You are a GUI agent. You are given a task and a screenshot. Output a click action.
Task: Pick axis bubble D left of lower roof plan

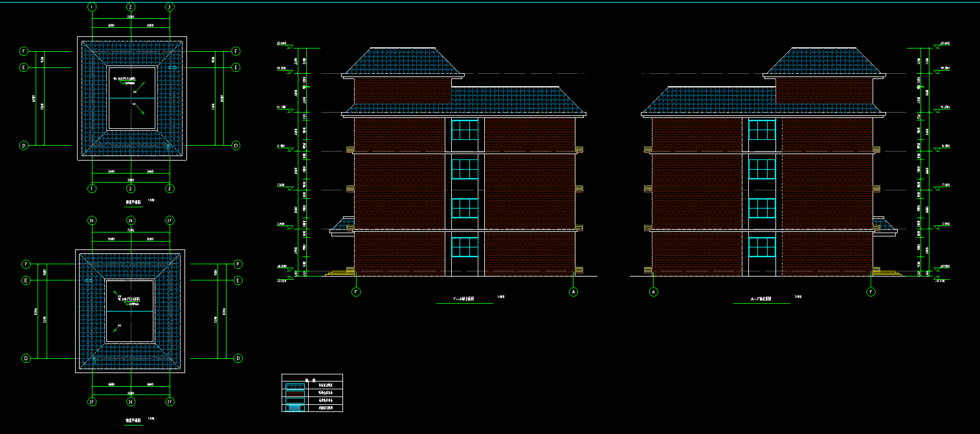coord(26,358)
